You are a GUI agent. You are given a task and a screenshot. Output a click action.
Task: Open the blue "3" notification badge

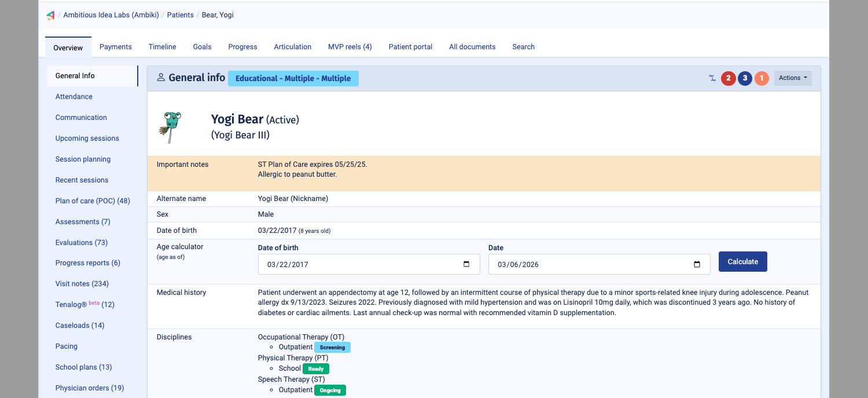pos(745,78)
